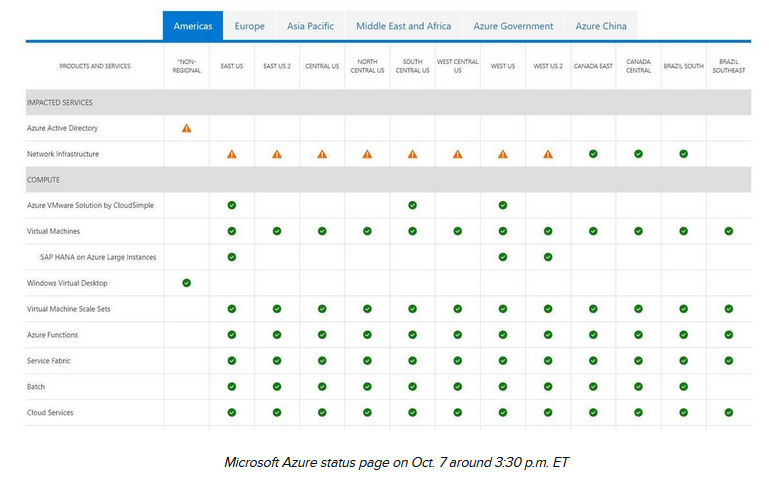Click Virtual Machine Scale Sets Central US check
This screenshot has height=486, width=769.
pos(322,309)
